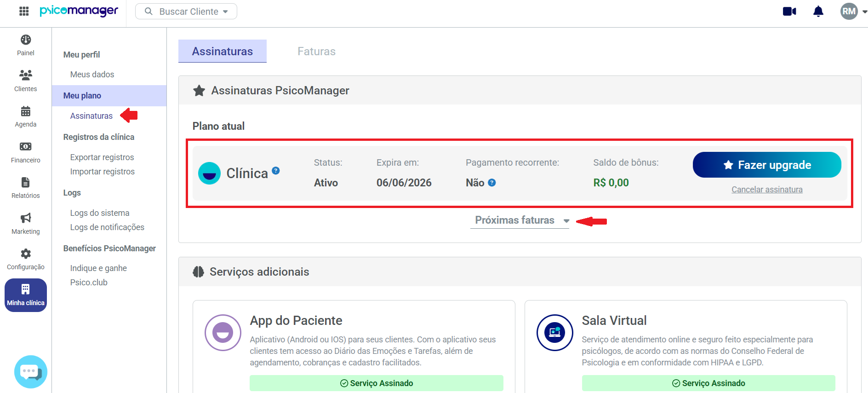Open the RM user avatar menu
The width and height of the screenshot is (868, 393).
[849, 12]
